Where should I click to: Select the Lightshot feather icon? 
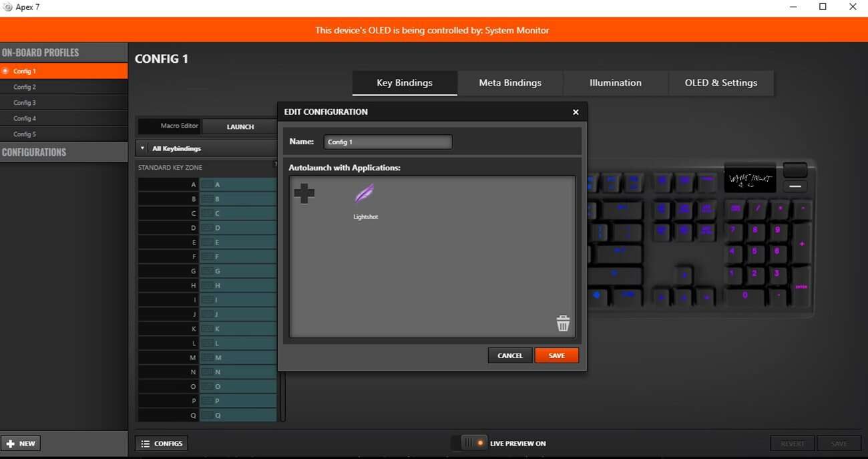(365, 194)
